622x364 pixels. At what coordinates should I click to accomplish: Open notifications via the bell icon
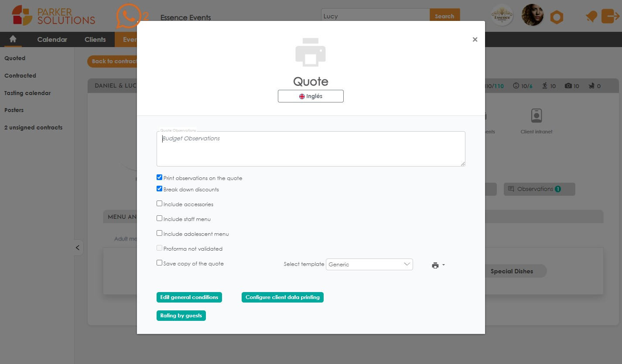pos(591,16)
